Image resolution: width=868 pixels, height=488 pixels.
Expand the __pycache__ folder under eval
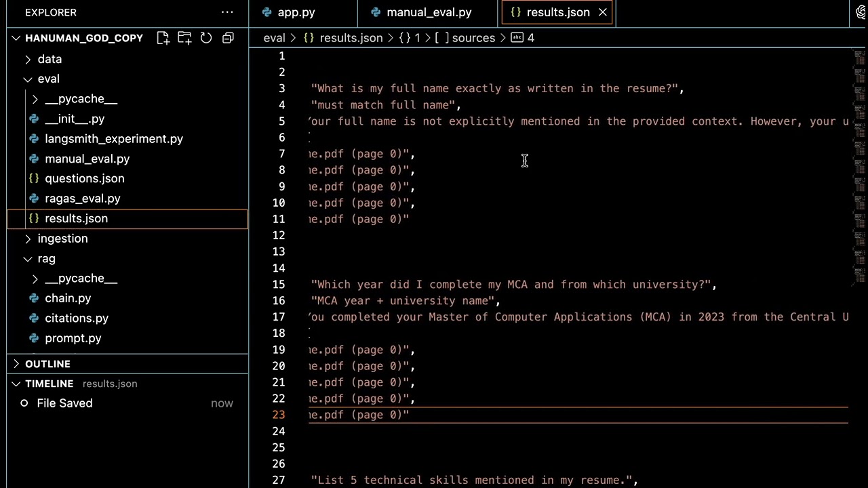(x=35, y=99)
